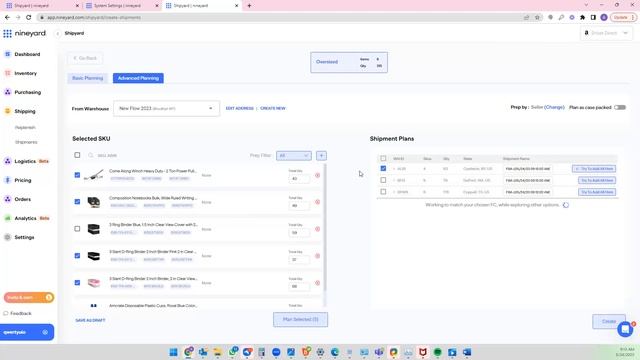Open the Prep Filter All dropdown
This screenshot has height=360, width=640.
294,156
